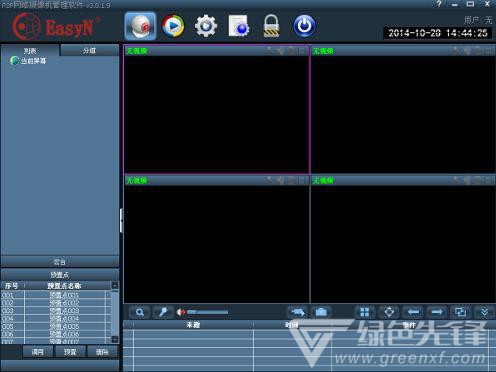Image resolution: width=496 pixels, height=372 pixels.
Task: Expand the 云台 PTZ panel header
Action: pyautogui.click(x=60, y=262)
